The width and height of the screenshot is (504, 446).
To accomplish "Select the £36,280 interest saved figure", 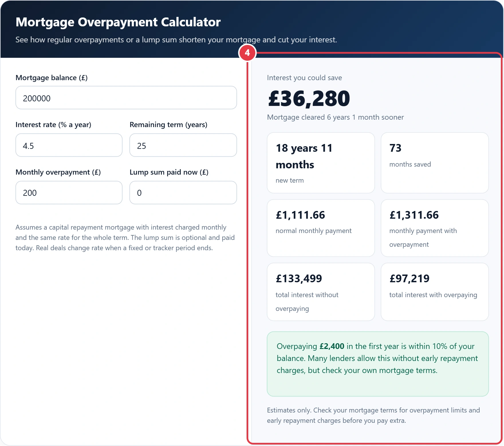I will click(309, 99).
